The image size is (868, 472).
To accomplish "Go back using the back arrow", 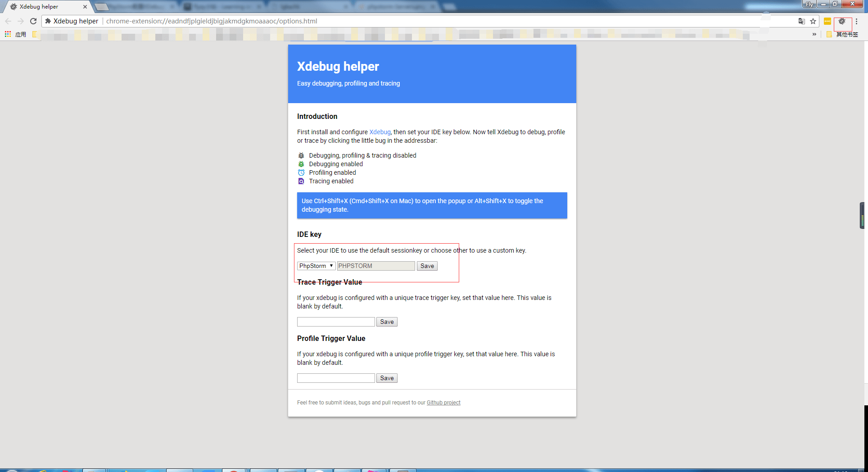I will 8,21.
